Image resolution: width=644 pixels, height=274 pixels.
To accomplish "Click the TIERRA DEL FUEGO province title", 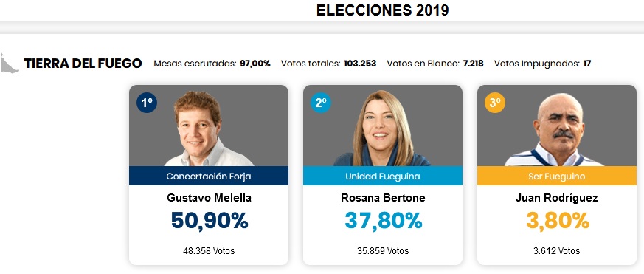I will (x=83, y=64).
